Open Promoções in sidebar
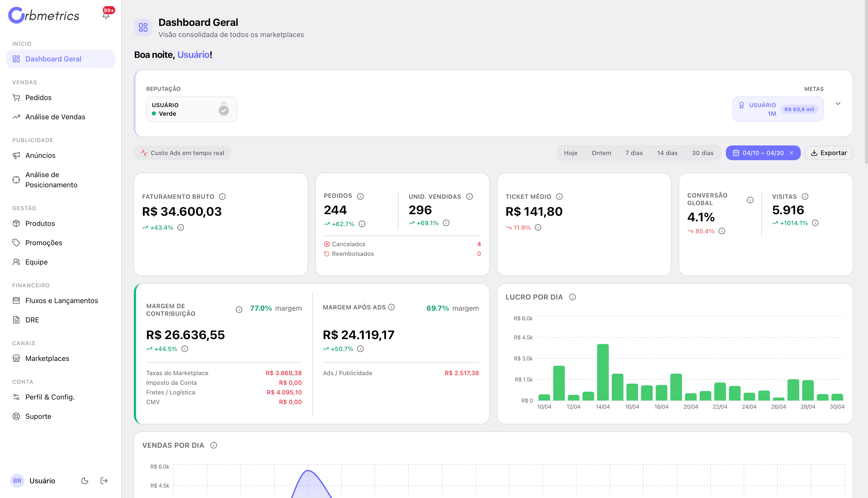 point(61,242)
